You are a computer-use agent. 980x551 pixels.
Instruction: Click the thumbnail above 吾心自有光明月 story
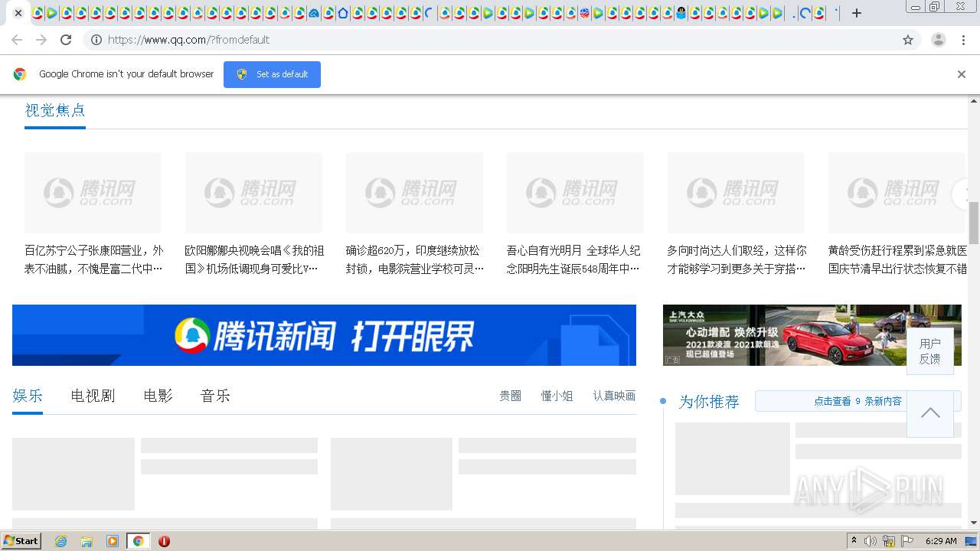coord(575,193)
